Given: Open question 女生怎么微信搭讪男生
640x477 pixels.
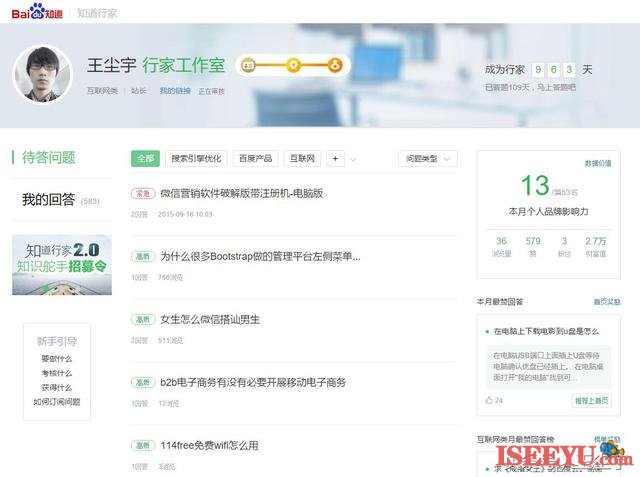Looking at the screenshot, I should [210, 319].
